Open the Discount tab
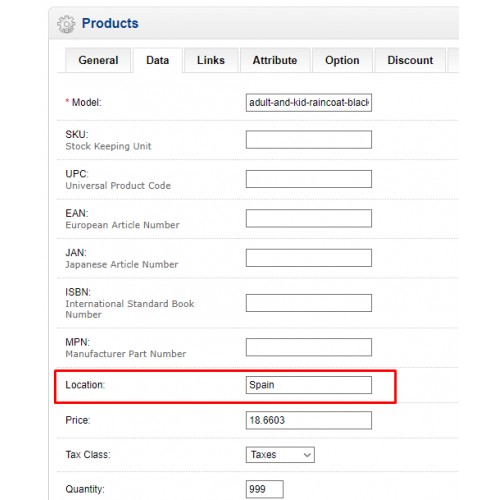500x500 pixels. (x=410, y=60)
